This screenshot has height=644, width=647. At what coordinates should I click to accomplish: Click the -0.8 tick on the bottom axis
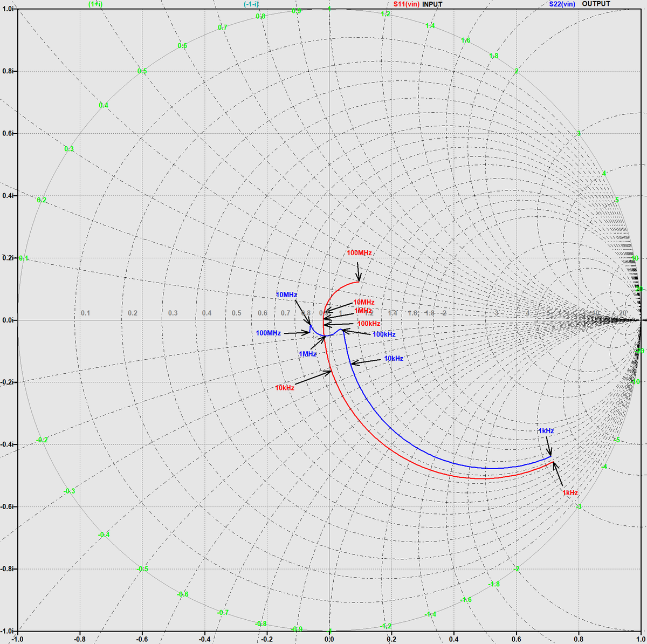[80, 639]
